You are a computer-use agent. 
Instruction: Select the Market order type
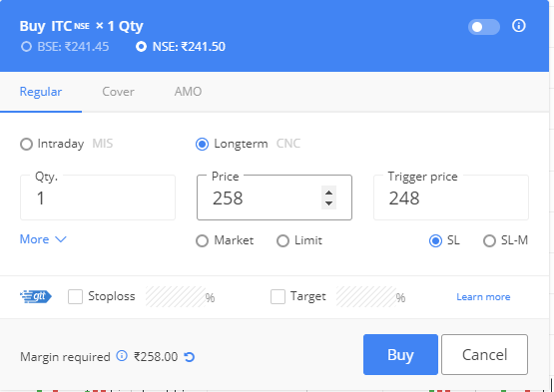202,241
